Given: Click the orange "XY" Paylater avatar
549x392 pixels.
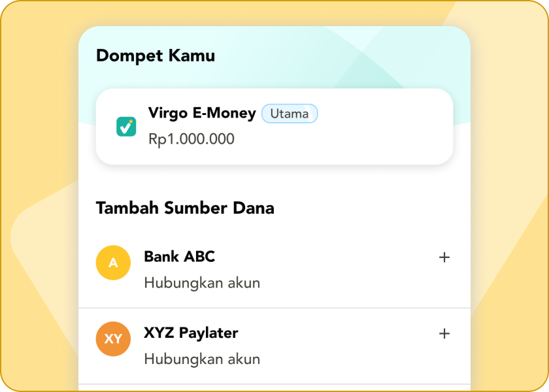Looking at the screenshot, I should pyautogui.click(x=113, y=339).
